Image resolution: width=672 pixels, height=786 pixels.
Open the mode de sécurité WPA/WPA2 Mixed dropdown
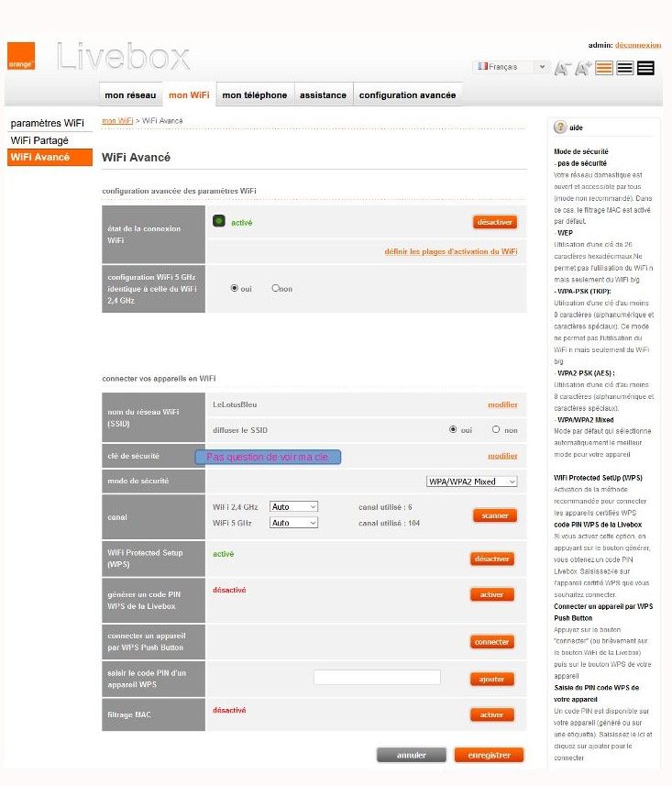471,482
